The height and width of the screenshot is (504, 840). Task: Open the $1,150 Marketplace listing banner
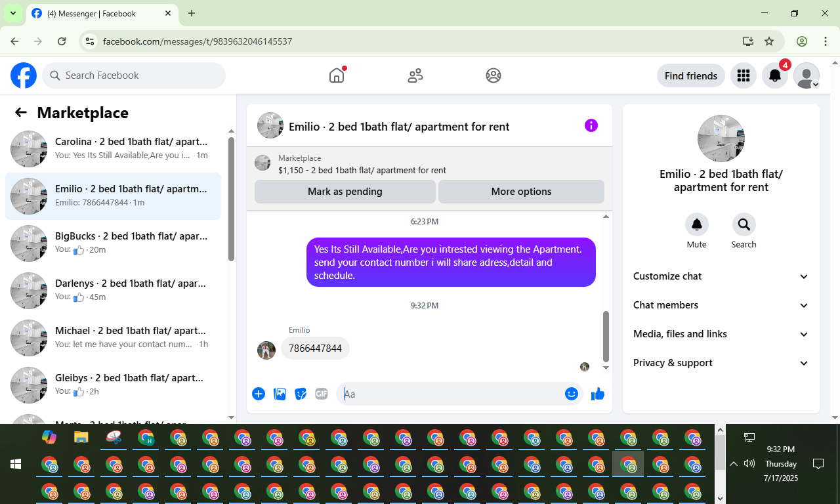pyautogui.click(x=429, y=164)
